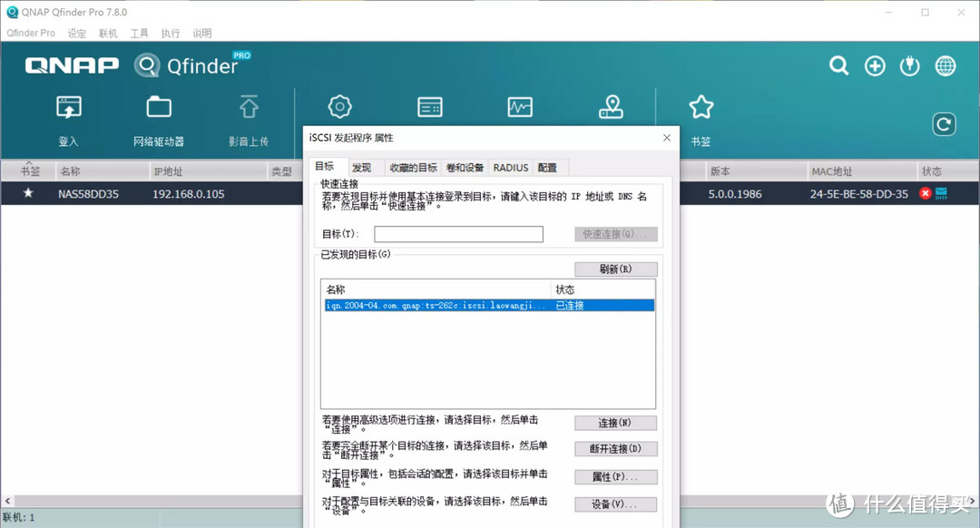Click the blue SMTP mail status icon
Image resolution: width=980 pixels, height=528 pixels.
(x=941, y=194)
